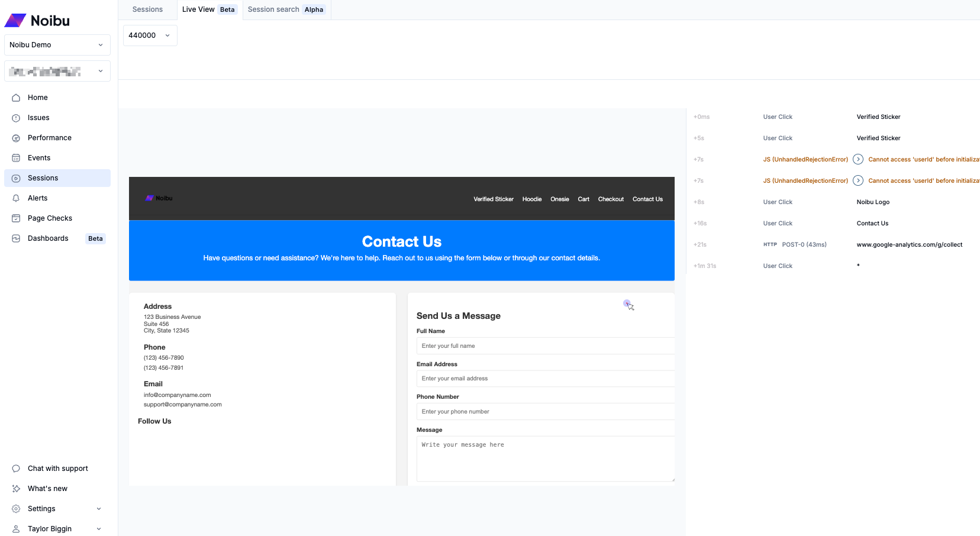Viewport: 980px width, 536px height.
Task: Open the 440000 session dropdown
Action: 150,35
